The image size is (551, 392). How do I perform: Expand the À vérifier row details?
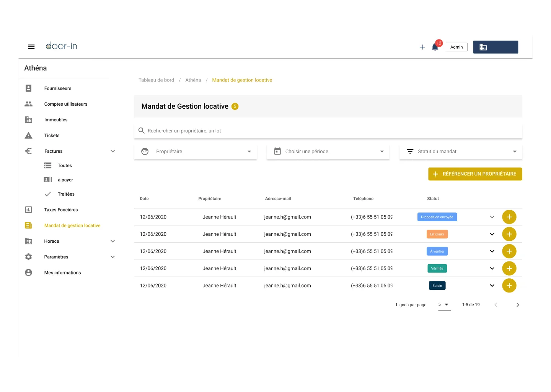tap(492, 252)
